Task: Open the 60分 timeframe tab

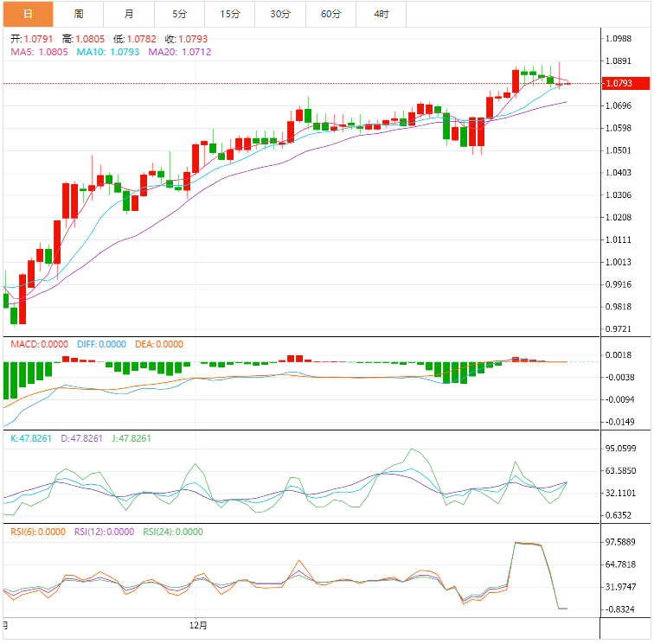Action: coord(330,14)
